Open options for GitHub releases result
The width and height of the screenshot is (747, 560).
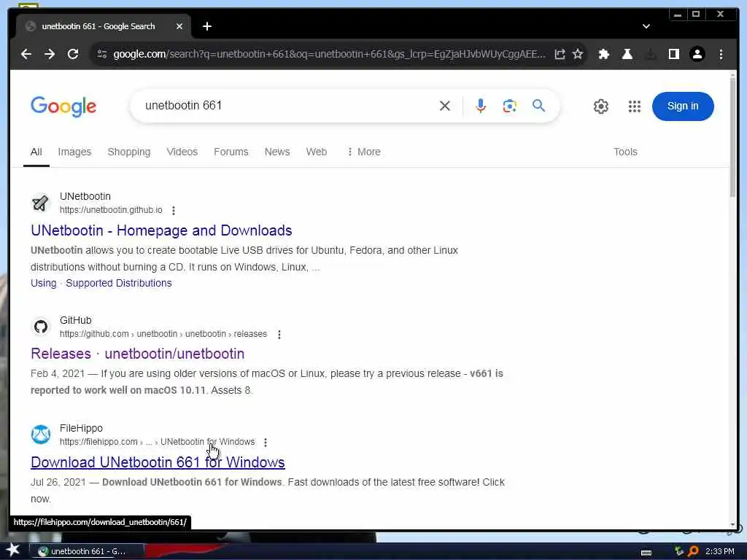pos(279,335)
